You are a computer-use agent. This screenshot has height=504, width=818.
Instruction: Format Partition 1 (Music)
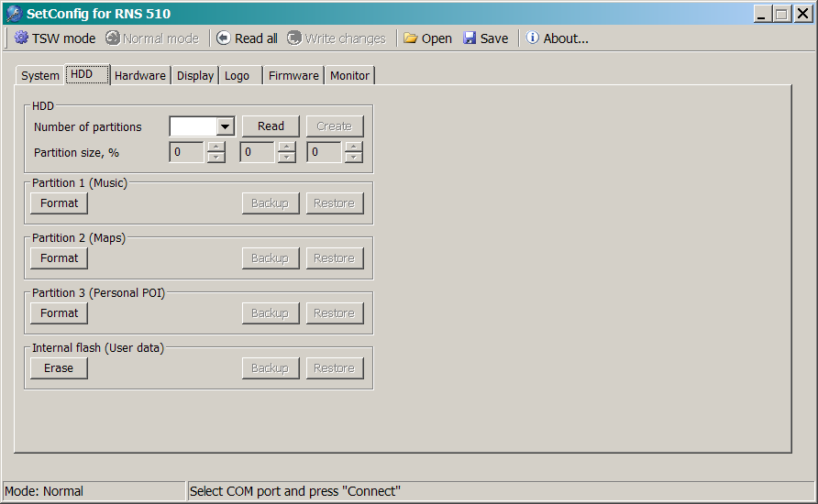pyautogui.click(x=59, y=203)
